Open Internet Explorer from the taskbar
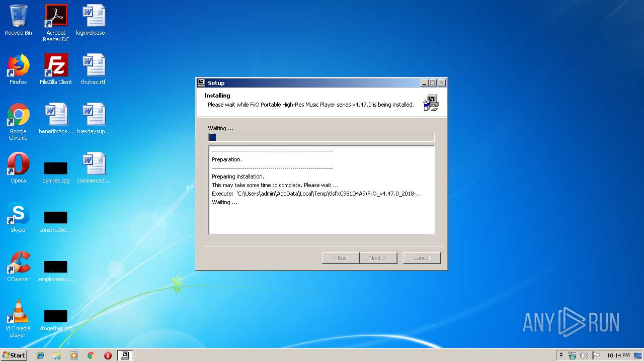The image size is (644, 362). (x=40, y=355)
